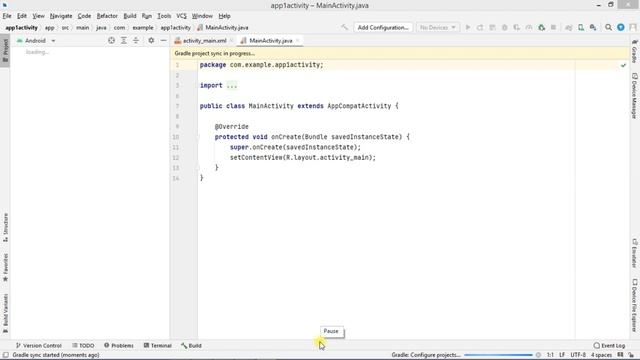Screen dimensions: 640x360
Task: Click the 1:1 cursor position indicator
Action: click(550, 355)
